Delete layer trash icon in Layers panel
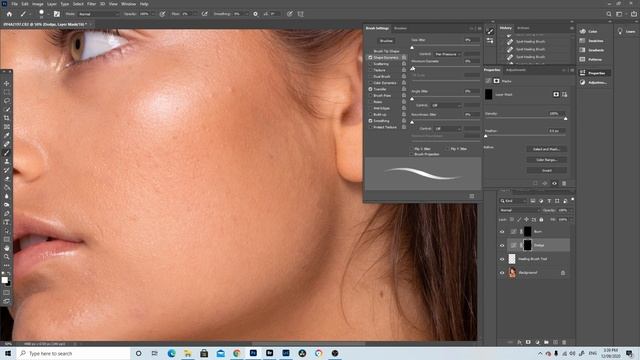Image resolution: width=640 pixels, height=360 pixels. tap(564, 342)
